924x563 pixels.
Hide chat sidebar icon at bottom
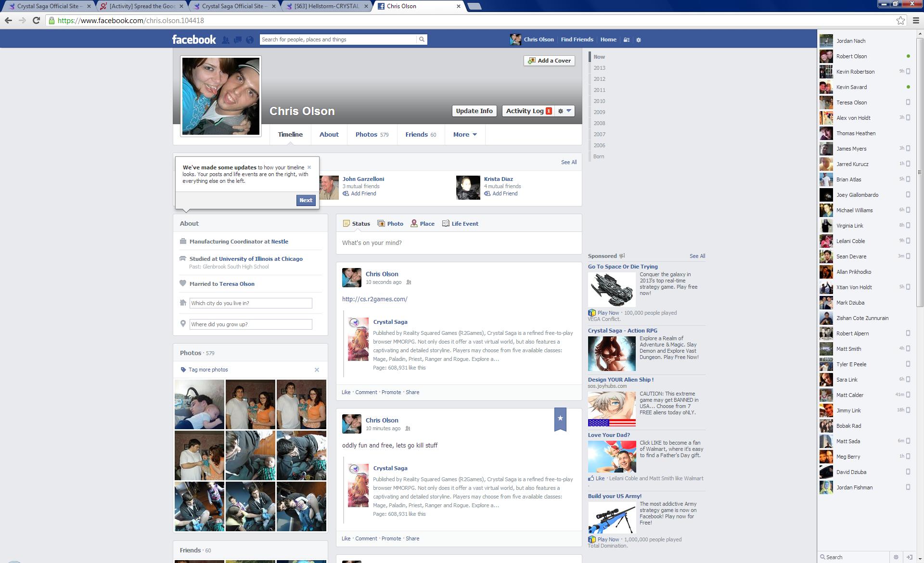point(909,557)
